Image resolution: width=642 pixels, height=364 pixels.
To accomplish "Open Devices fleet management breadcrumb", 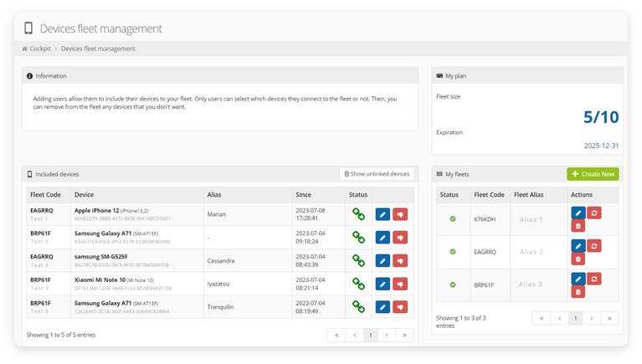I will [98, 49].
